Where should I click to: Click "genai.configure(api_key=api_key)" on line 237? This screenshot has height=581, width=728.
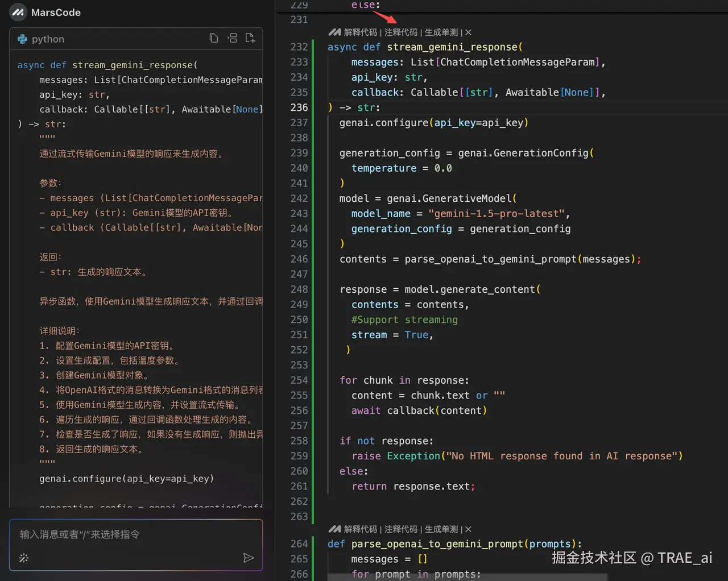434,123
